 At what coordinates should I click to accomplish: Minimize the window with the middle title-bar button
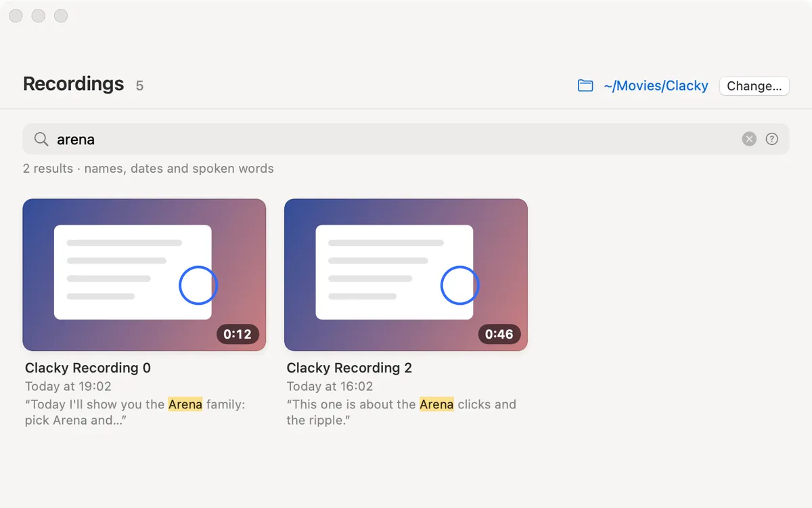coord(39,16)
